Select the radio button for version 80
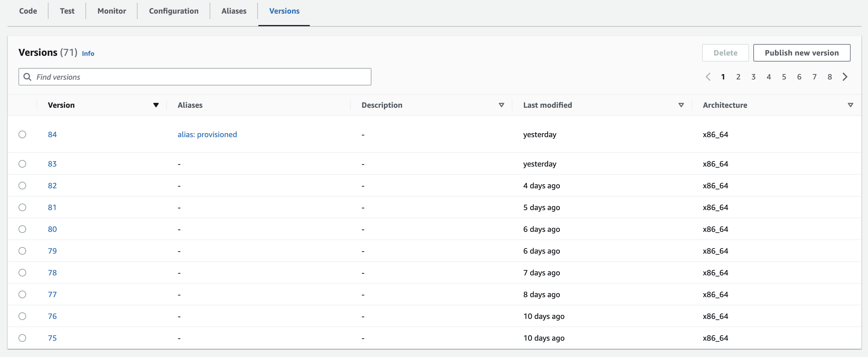Screen dimensions: 868x357 point(22,229)
